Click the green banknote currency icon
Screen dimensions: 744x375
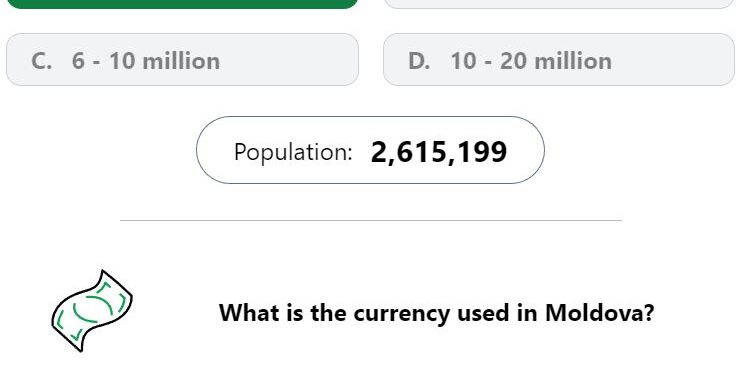point(92,311)
